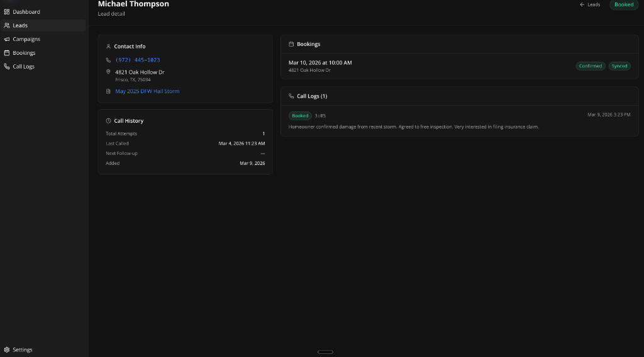
Task: Click the Leads people icon
Action: (x=6, y=25)
